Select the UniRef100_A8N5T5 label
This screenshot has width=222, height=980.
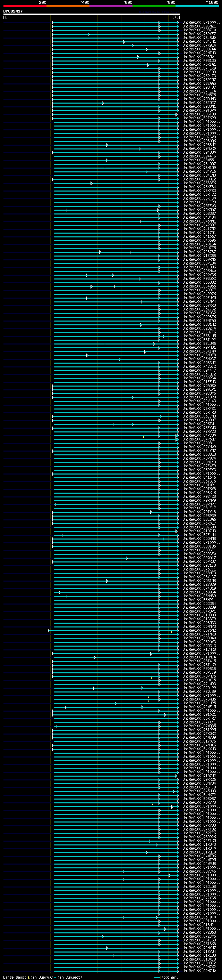click(x=199, y=95)
